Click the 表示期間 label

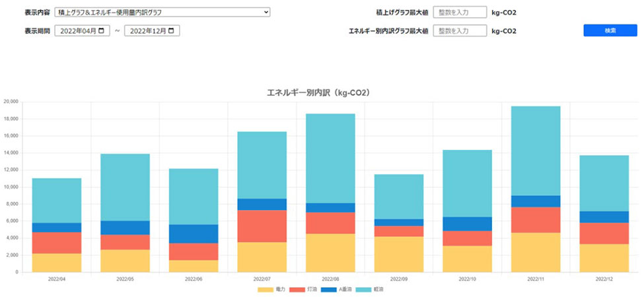pyautogui.click(x=37, y=31)
